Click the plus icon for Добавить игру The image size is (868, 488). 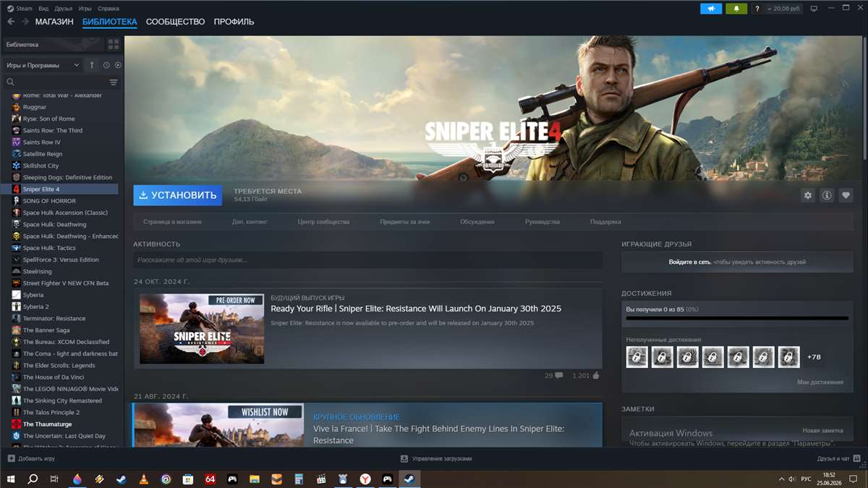(x=11, y=458)
